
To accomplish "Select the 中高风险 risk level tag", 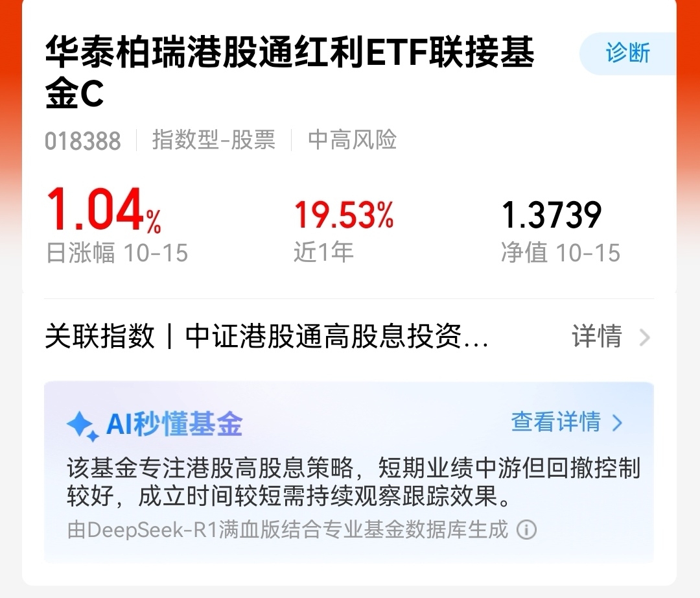I will 352,140.
